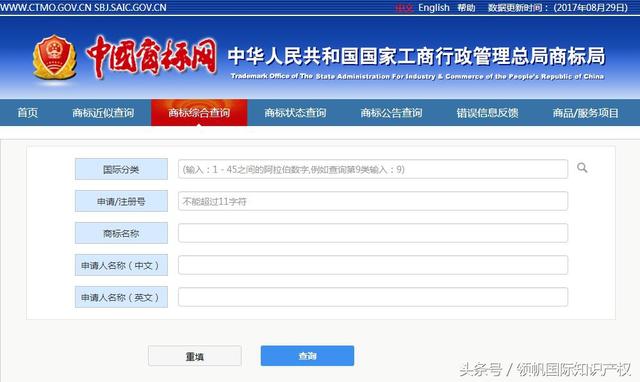Click the magnifier icon beside 国际分类
The width and height of the screenshot is (640, 382).
click(582, 168)
